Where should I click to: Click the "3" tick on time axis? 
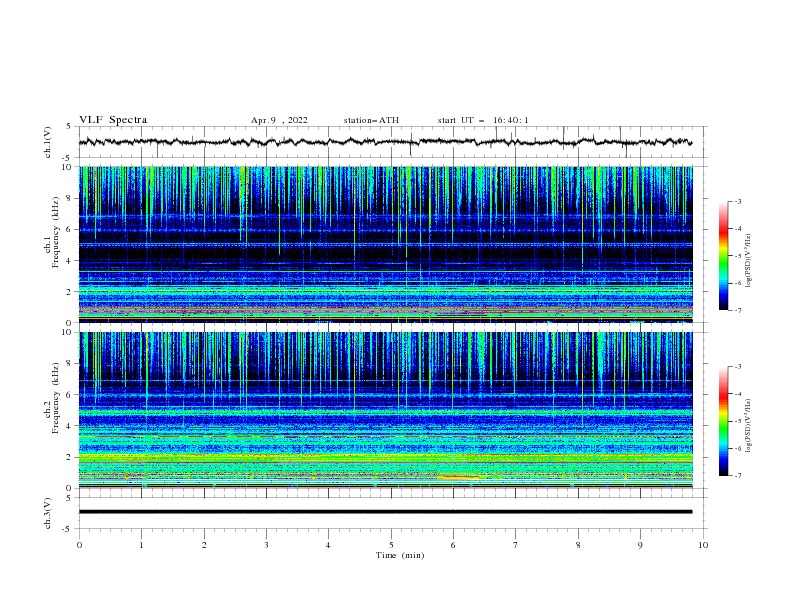267,545
